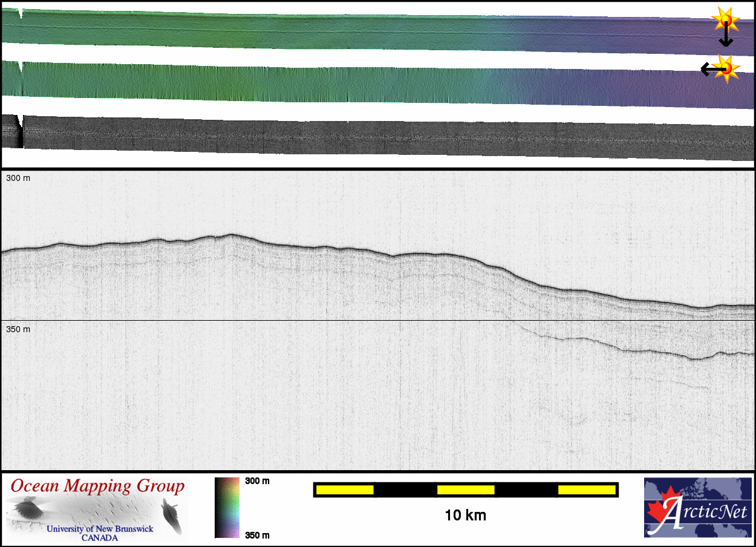Click the second sun icon with left arrow
The height and width of the screenshot is (547, 756).
click(x=728, y=68)
